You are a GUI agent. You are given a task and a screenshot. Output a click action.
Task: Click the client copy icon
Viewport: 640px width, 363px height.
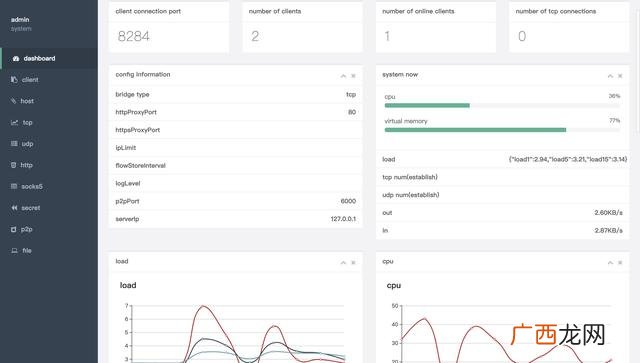[14, 80]
